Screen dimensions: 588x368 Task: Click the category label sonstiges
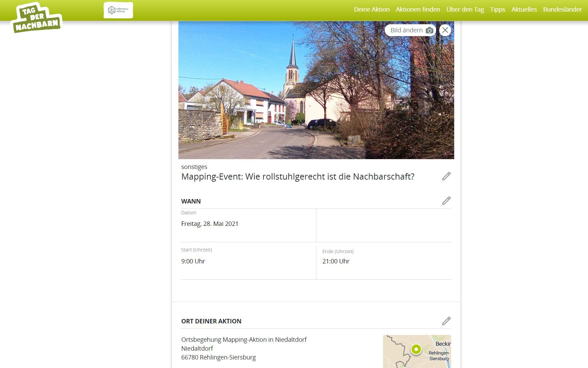194,167
